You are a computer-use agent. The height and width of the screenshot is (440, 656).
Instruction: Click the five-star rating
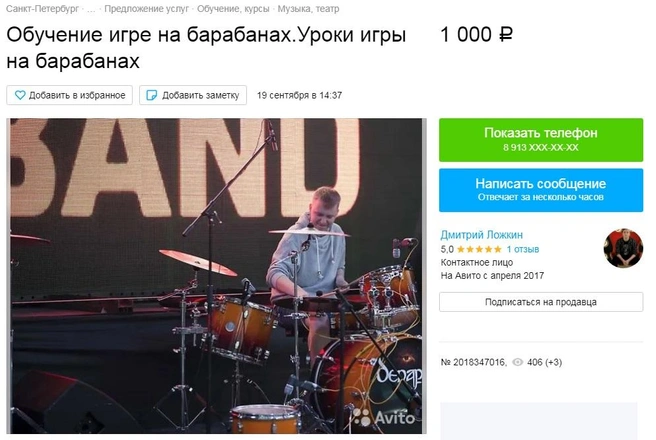(479, 249)
